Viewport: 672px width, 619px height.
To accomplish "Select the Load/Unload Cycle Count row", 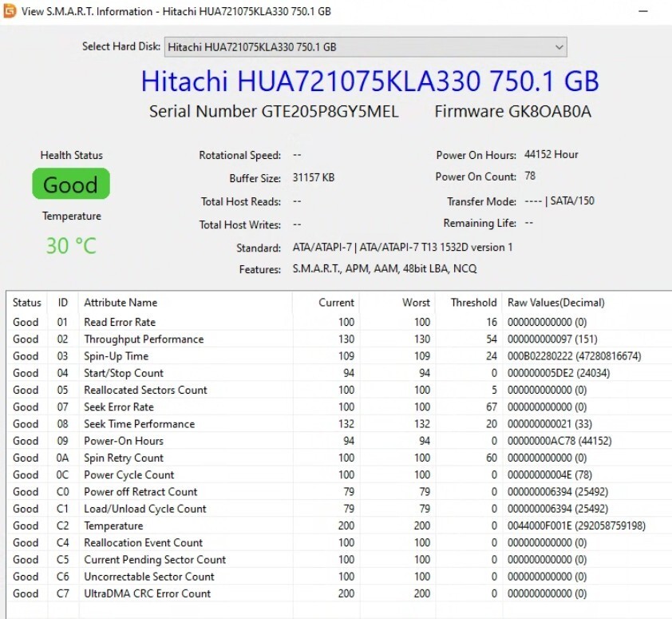I will (x=339, y=508).
